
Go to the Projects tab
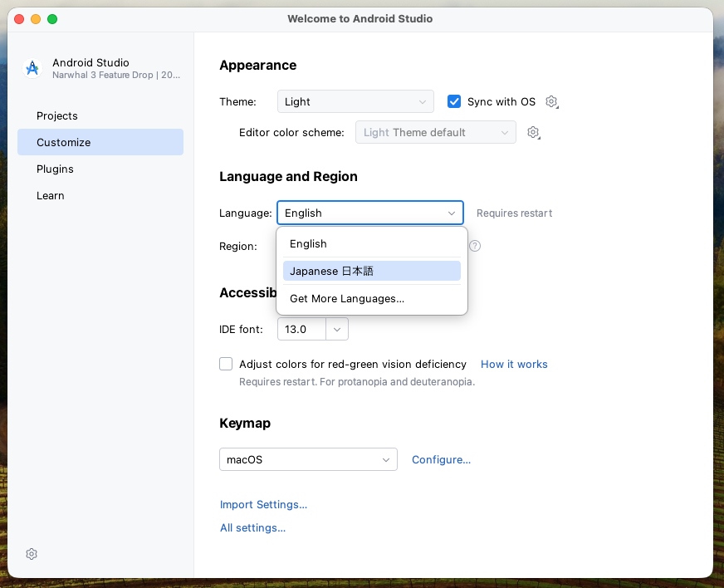point(100,116)
